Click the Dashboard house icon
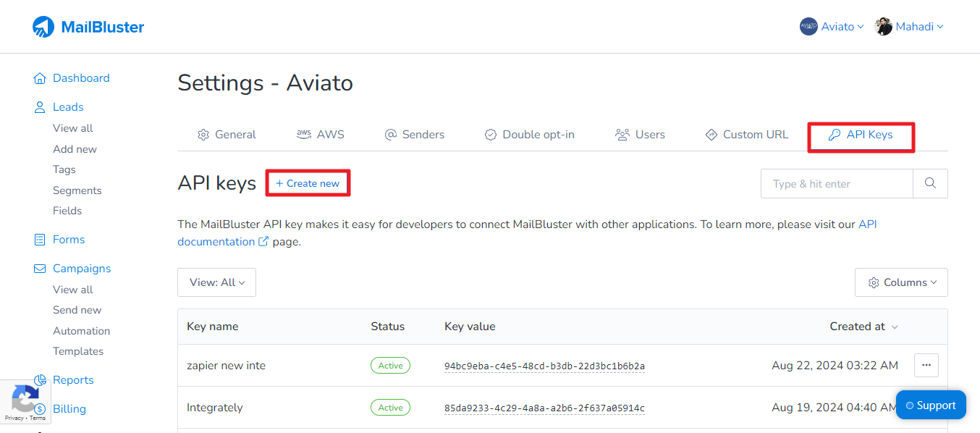The image size is (980, 433). pos(40,78)
